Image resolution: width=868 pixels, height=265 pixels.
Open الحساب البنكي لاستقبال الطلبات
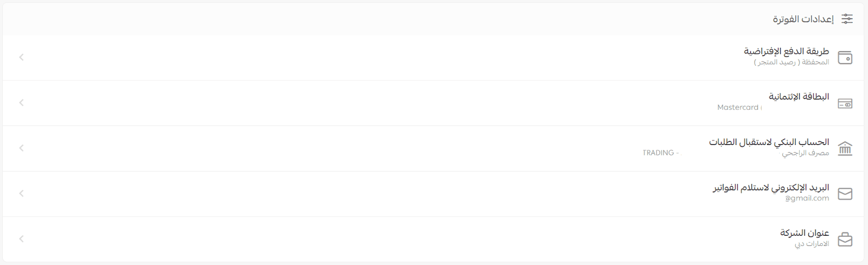pyautogui.click(x=769, y=142)
